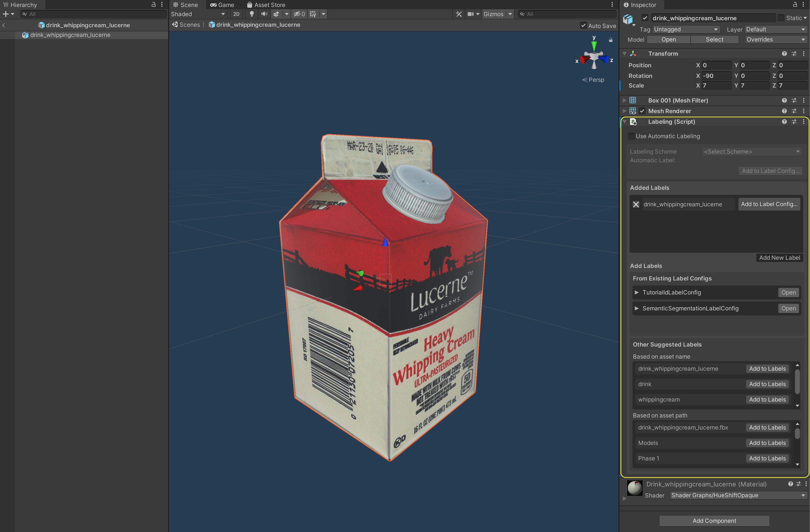Viewport: 810px width, 532px height.
Task: Click the Hierarchy plus create button
Action: pyautogui.click(x=6, y=14)
